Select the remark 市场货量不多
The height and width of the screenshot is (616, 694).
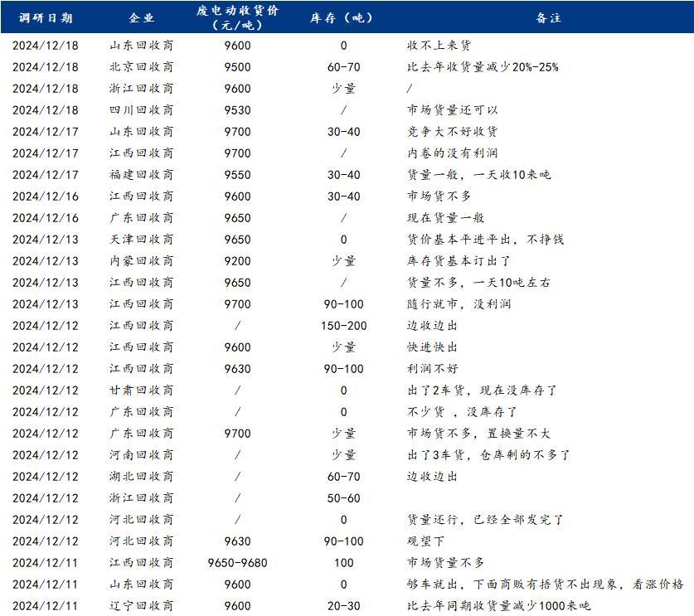[x=445, y=563]
